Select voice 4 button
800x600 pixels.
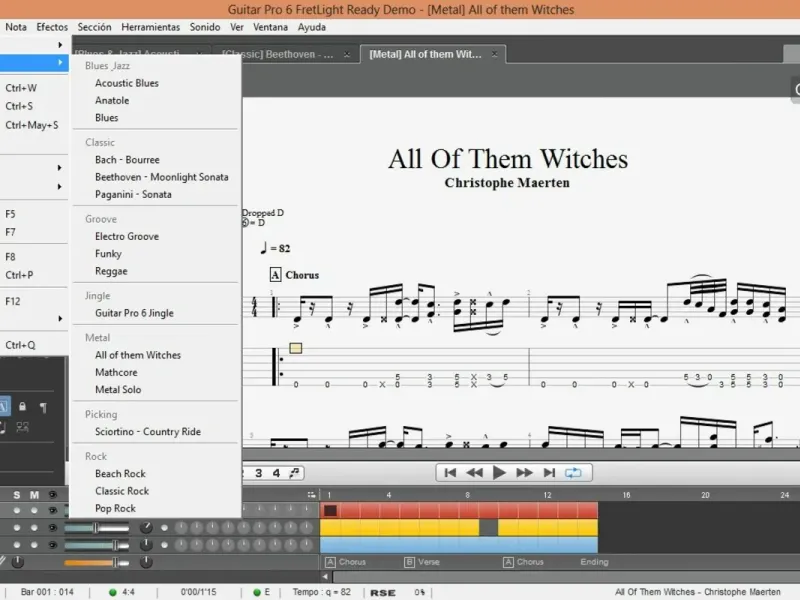click(x=276, y=473)
